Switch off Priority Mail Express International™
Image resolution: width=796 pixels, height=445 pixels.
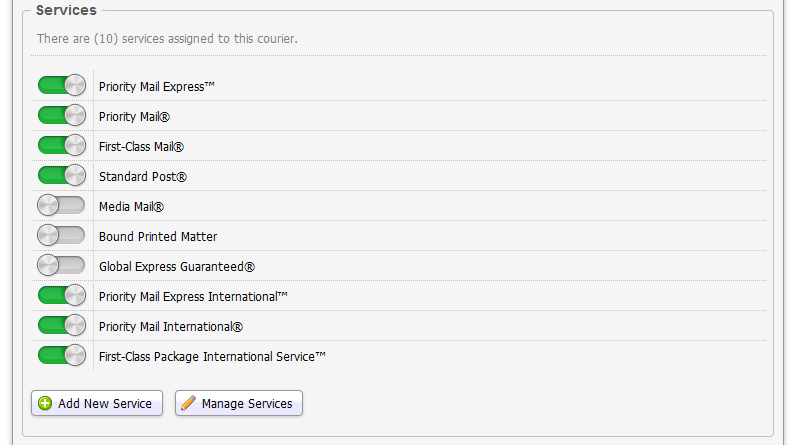61,296
